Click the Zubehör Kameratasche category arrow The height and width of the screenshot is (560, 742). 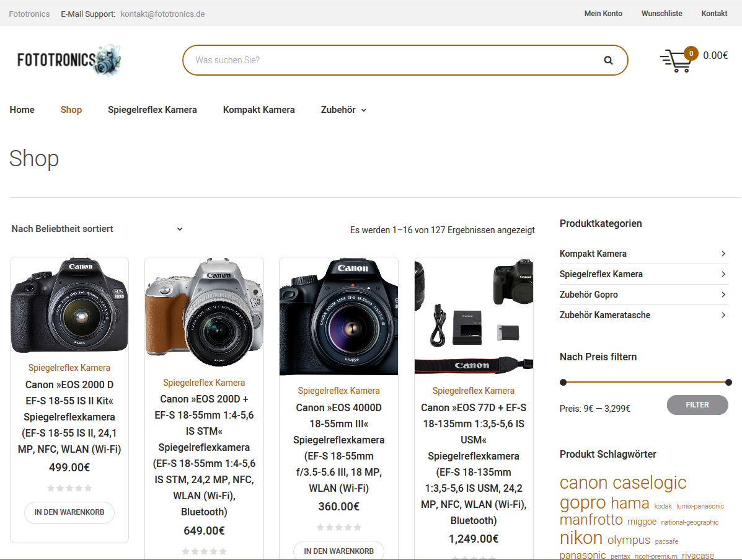(x=723, y=315)
